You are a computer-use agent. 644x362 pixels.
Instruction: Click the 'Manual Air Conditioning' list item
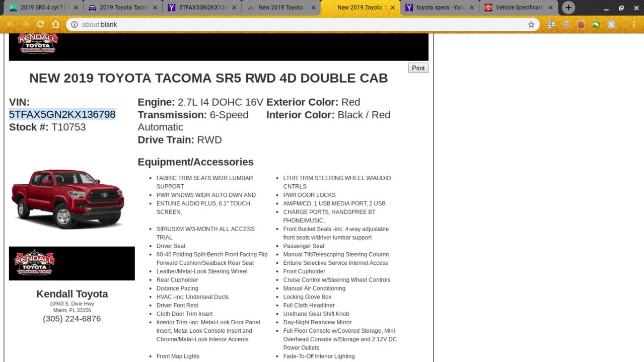pos(314,288)
